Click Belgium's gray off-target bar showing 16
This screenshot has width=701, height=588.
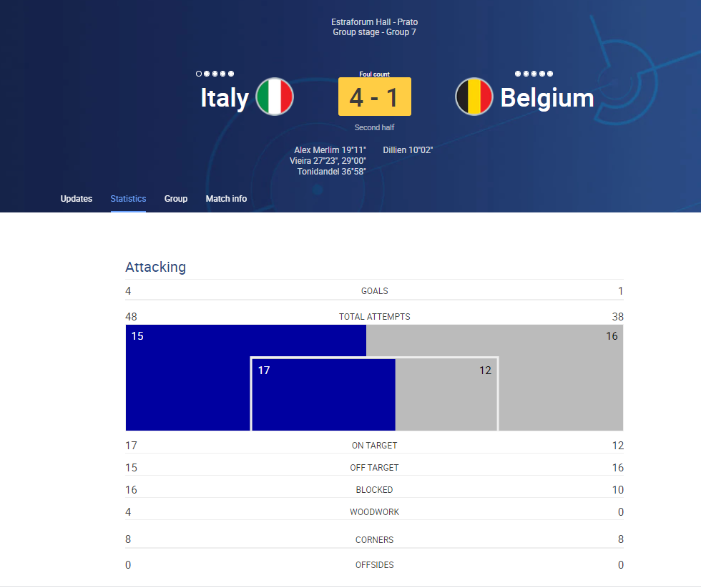561,378
